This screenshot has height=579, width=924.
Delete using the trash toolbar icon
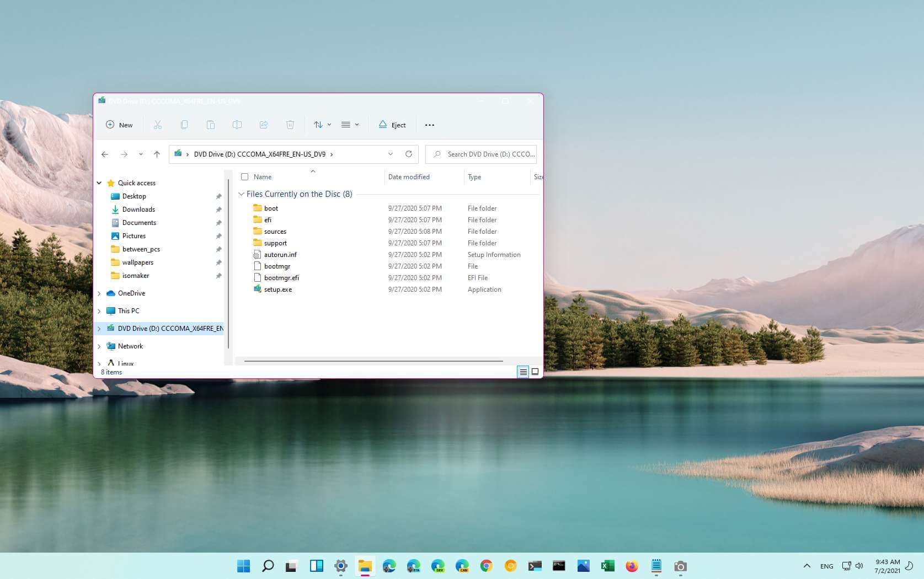[290, 125]
